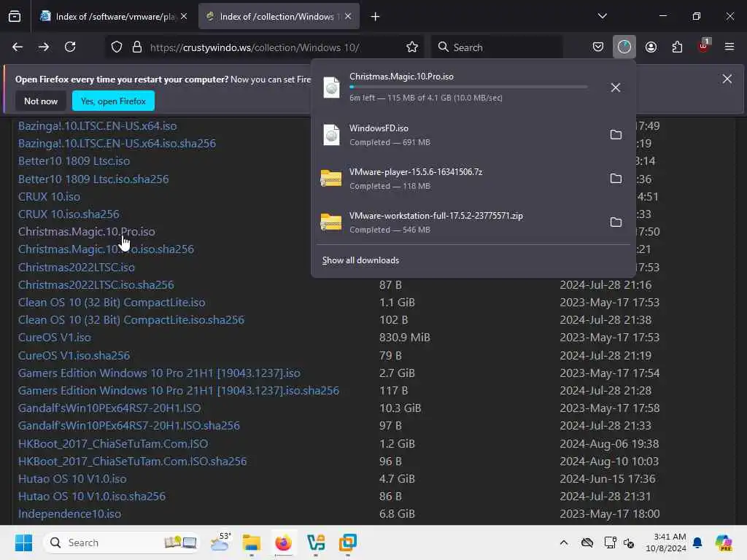Image resolution: width=747 pixels, height=560 pixels.
Task: Close the Windows 10 collection tab
Action: [348, 16]
